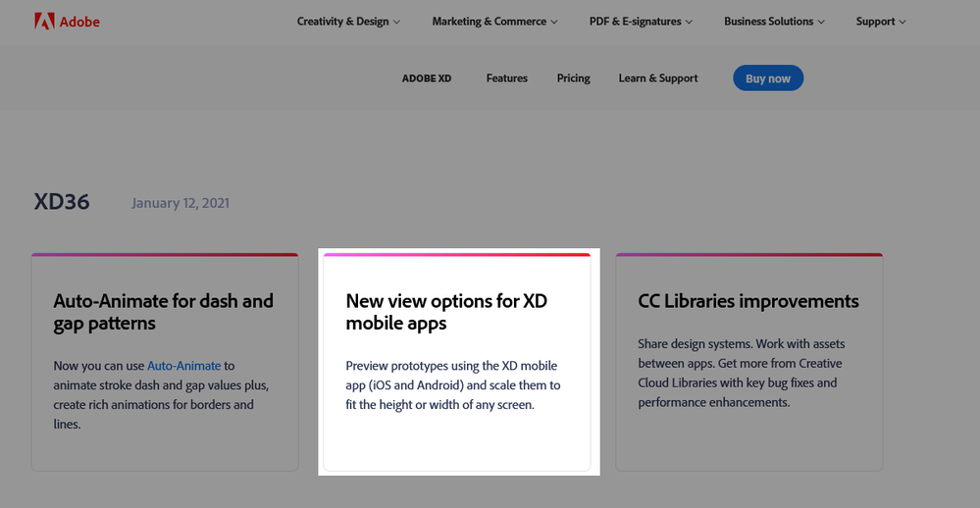Open Learn & Support page
The height and width of the screenshot is (508, 980).
(658, 78)
